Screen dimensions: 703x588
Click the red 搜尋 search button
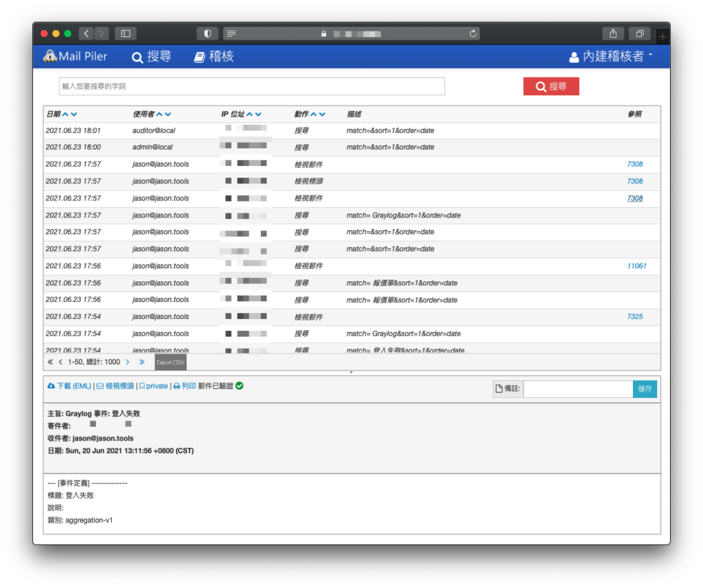point(551,86)
